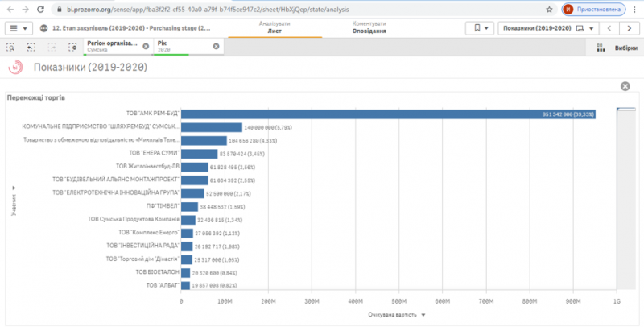Switch to the Аналізувати Лист tab

click(x=275, y=27)
